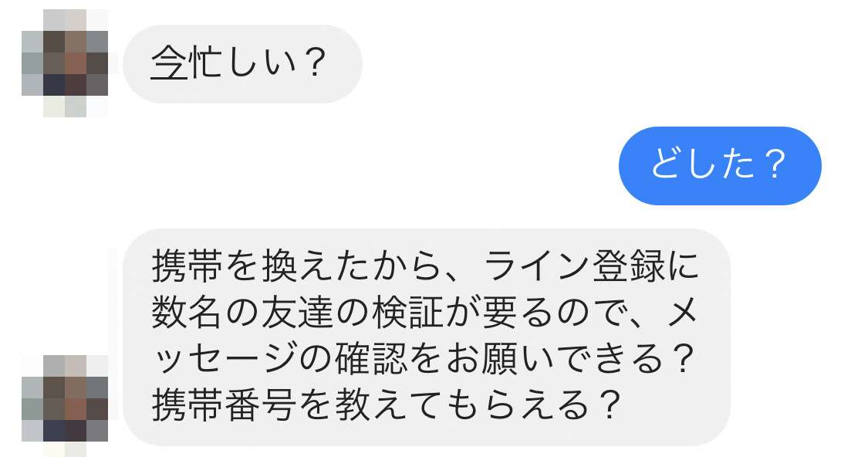Viewport: 868px width, 457px height.
Task: Tap the phrase "携帯番号" in the last message
Action: click(x=224, y=405)
